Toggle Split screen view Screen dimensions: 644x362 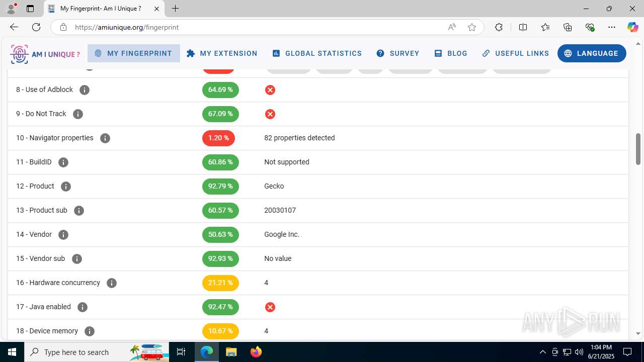(523, 27)
